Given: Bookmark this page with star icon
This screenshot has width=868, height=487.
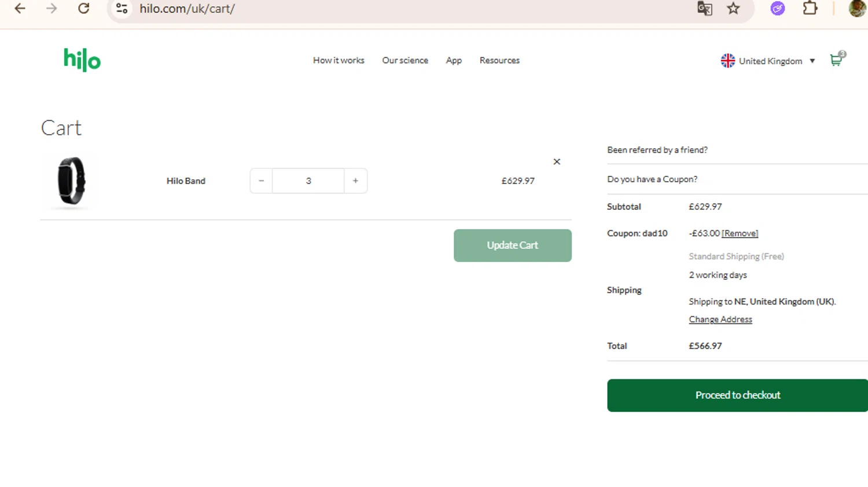Looking at the screenshot, I should pos(733,9).
